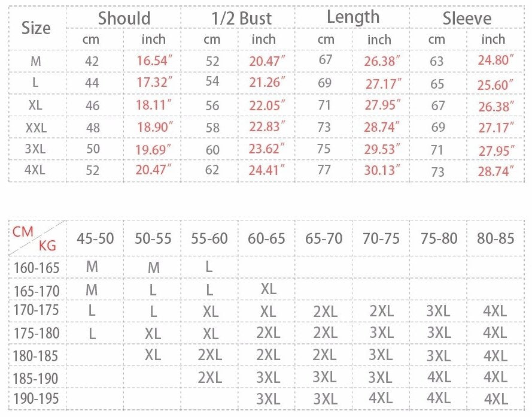Click the XXL size row label

point(37,128)
